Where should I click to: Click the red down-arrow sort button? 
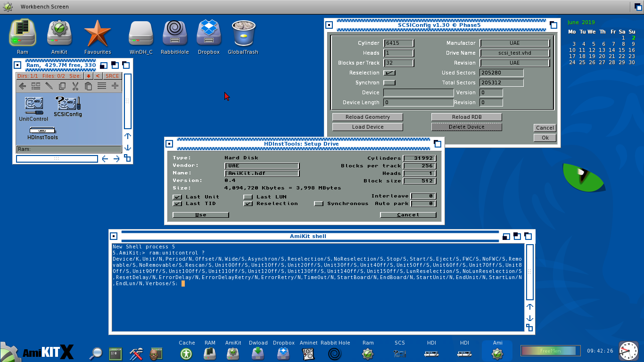point(88,76)
